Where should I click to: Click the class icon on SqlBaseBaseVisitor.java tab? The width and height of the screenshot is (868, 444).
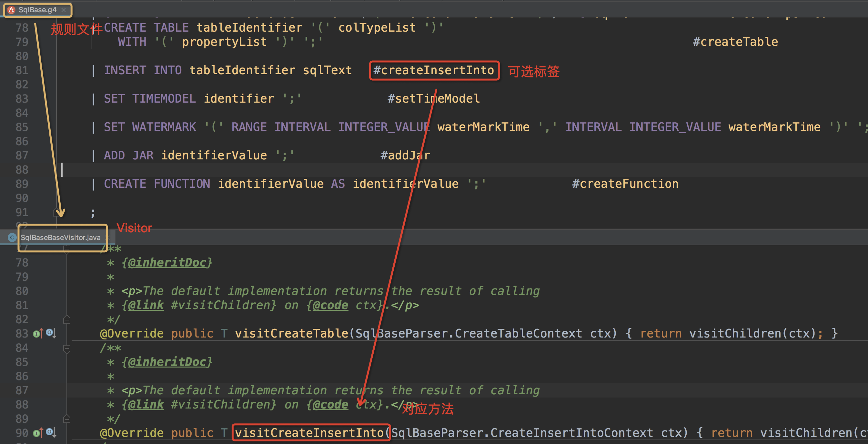point(12,237)
